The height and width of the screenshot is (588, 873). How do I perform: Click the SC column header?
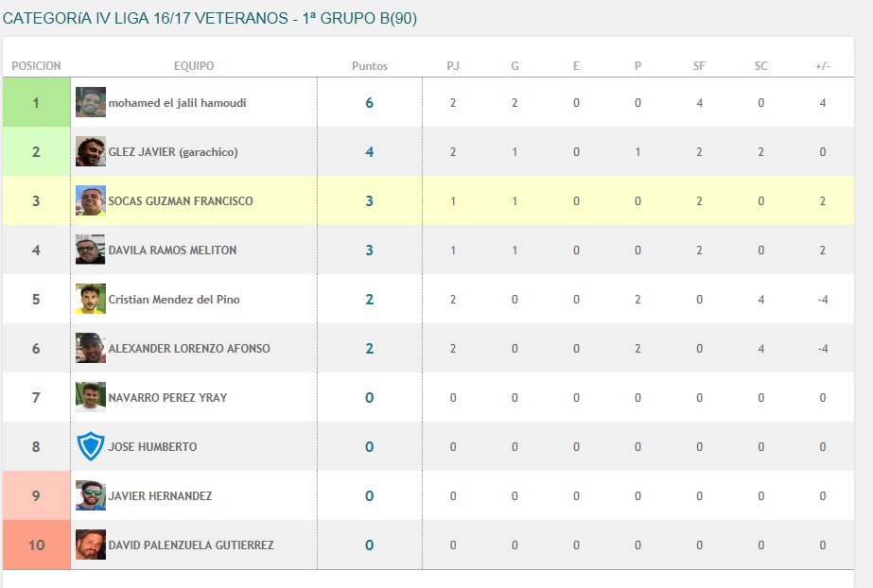click(761, 65)
